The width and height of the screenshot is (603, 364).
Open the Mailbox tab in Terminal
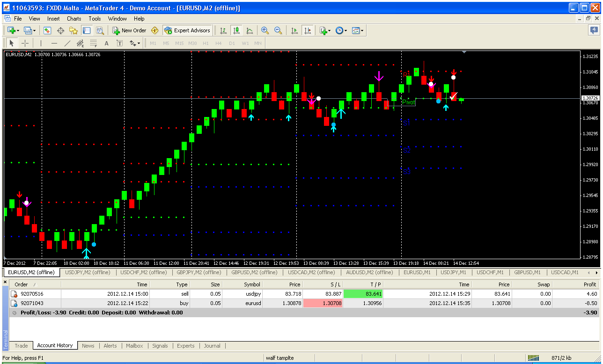134,346
